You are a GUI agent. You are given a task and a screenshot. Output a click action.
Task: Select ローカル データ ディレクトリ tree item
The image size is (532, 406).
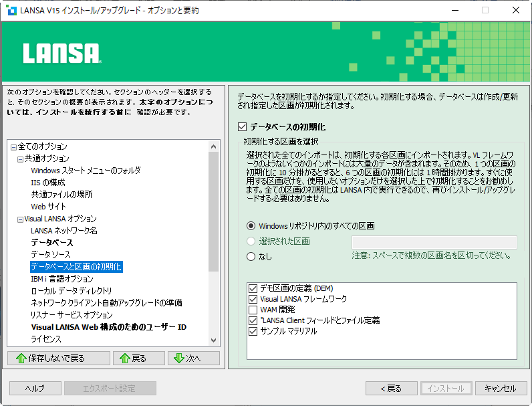pos(71,291)
